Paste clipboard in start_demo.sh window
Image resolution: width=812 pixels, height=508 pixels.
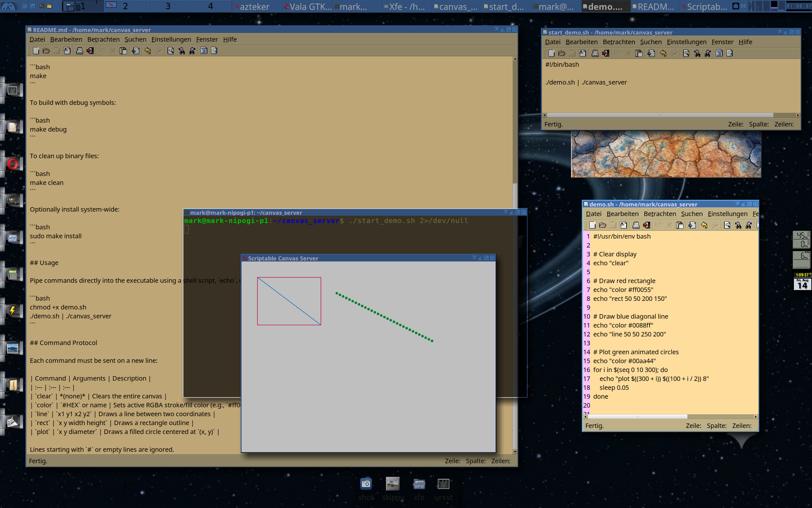click(638, 53)
